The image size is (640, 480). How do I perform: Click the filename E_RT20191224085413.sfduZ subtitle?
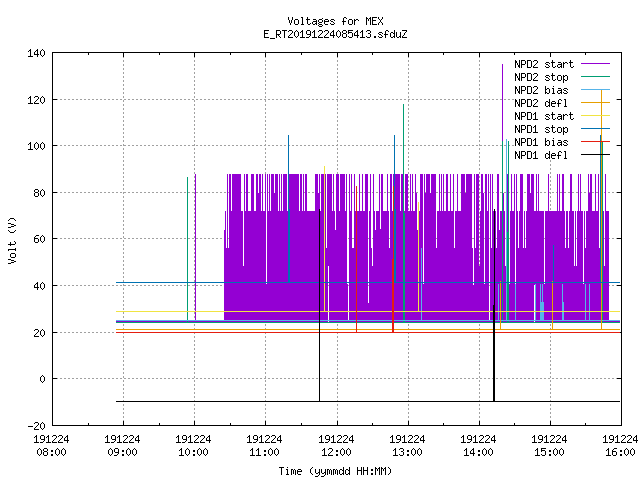(x=335, y=34)
